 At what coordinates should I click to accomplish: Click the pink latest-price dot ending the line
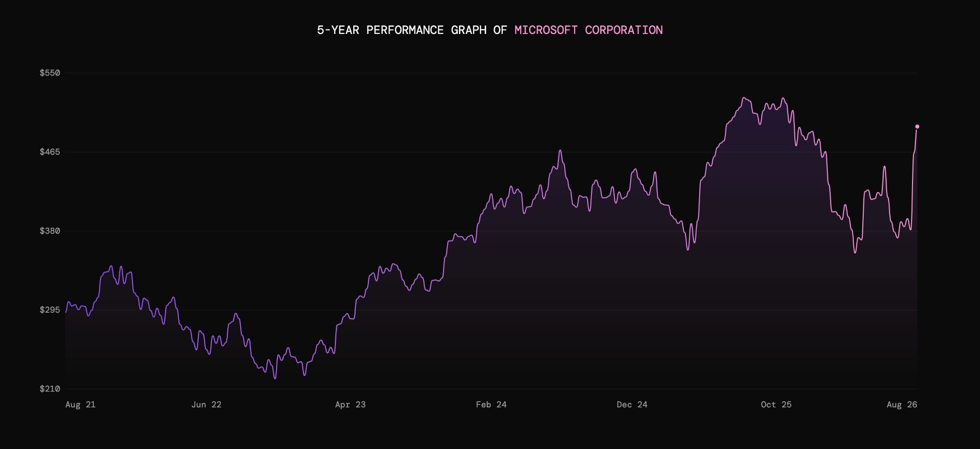[917, 127]
